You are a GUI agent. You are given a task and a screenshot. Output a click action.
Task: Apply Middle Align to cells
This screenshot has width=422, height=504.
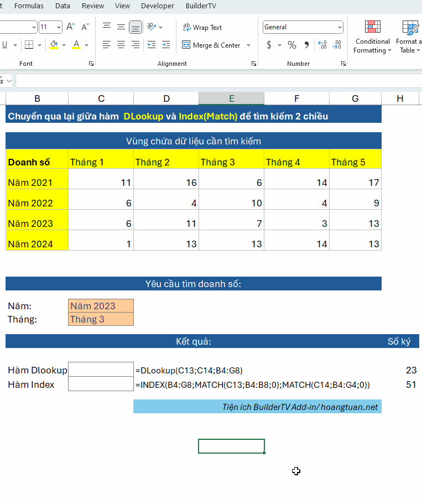coord(121,27)
